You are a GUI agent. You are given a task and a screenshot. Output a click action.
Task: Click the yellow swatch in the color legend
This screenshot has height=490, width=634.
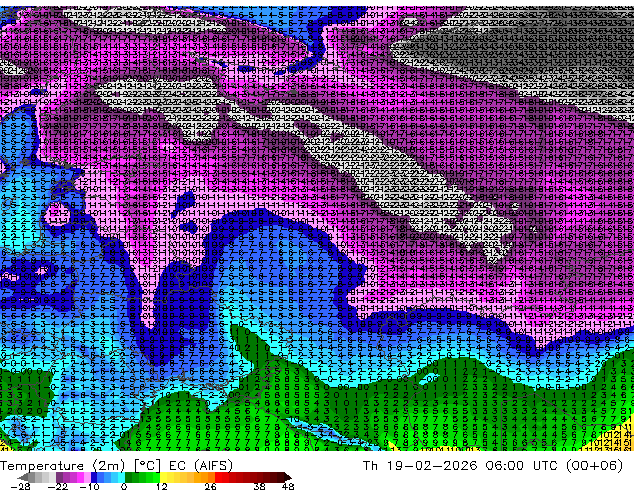(163, 477)
